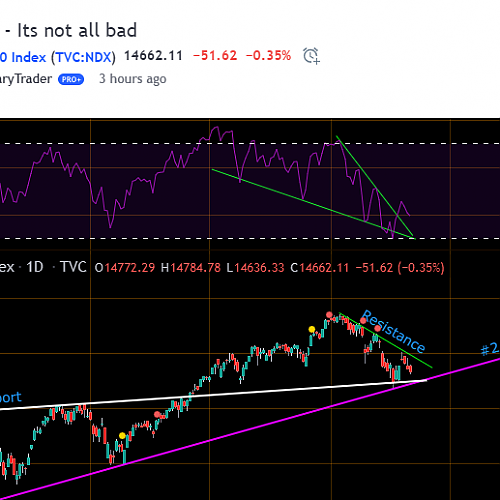The height and width of the screenshot is (500, 500).
Task: Click the yellow dot marker at the lower trough
Action: pyautogui.click(x=122, y=436)
